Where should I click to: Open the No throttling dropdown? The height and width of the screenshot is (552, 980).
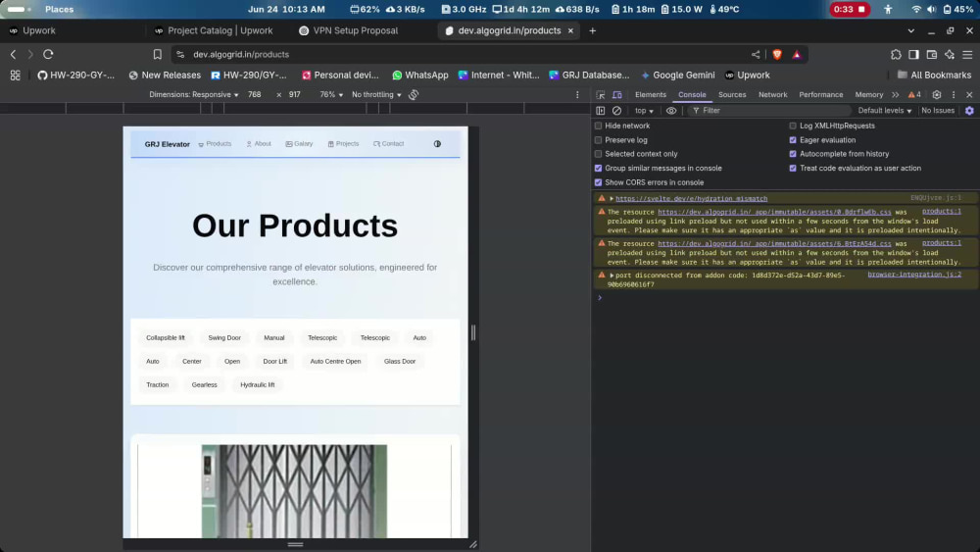click(376, 95)
